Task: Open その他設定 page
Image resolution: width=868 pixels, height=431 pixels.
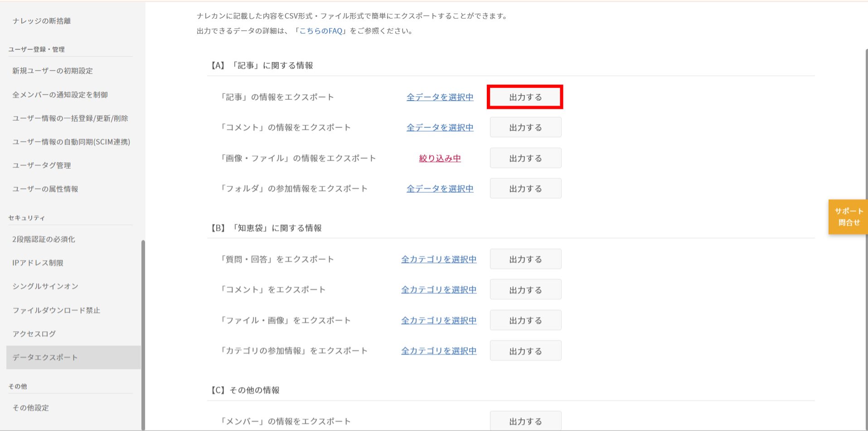Action: coord(30,408)
